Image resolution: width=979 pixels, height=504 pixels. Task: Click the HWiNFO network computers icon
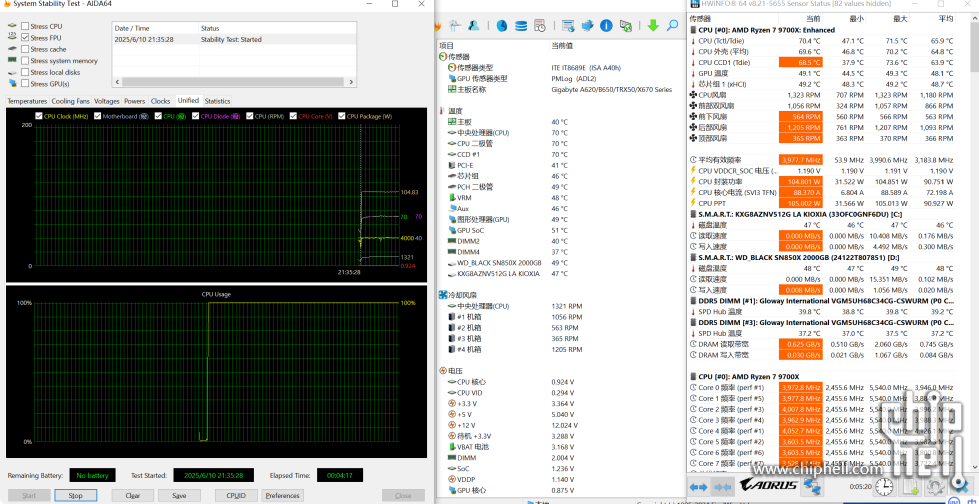pyautogui.click(x=811, y=485)
